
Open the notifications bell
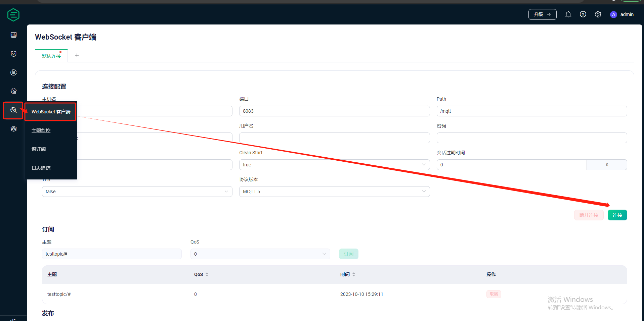[568, 14]
